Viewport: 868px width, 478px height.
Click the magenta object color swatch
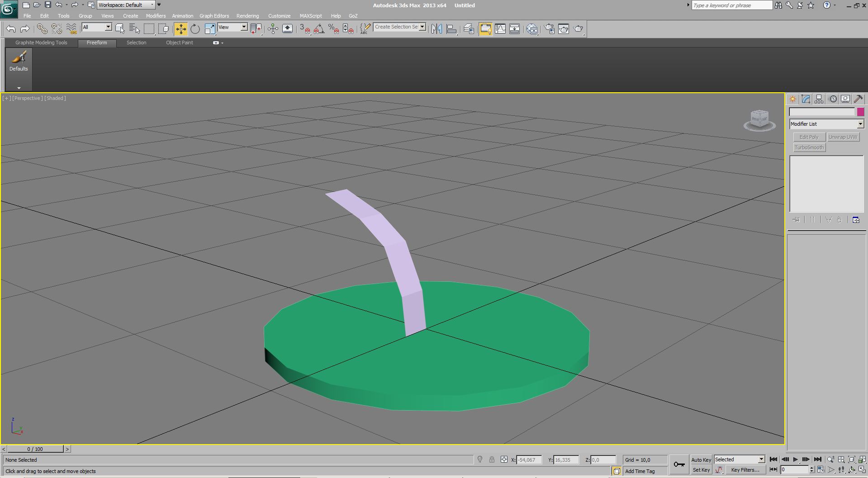860,112
